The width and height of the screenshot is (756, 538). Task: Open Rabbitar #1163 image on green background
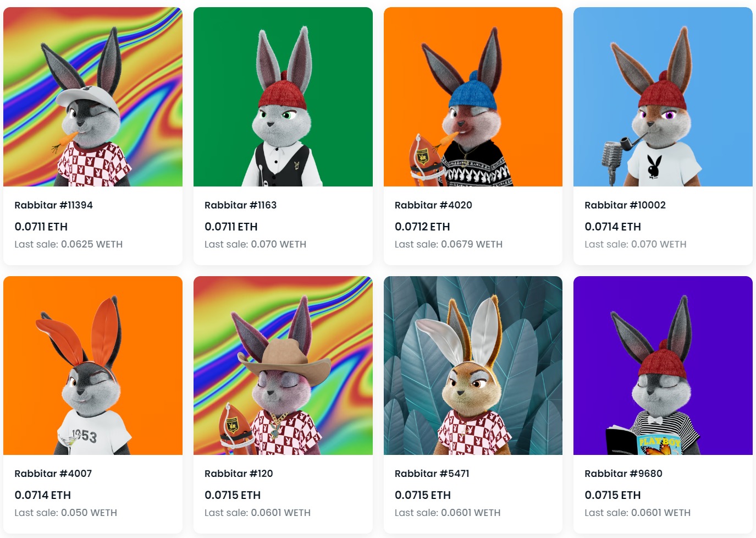coord(283,97)
